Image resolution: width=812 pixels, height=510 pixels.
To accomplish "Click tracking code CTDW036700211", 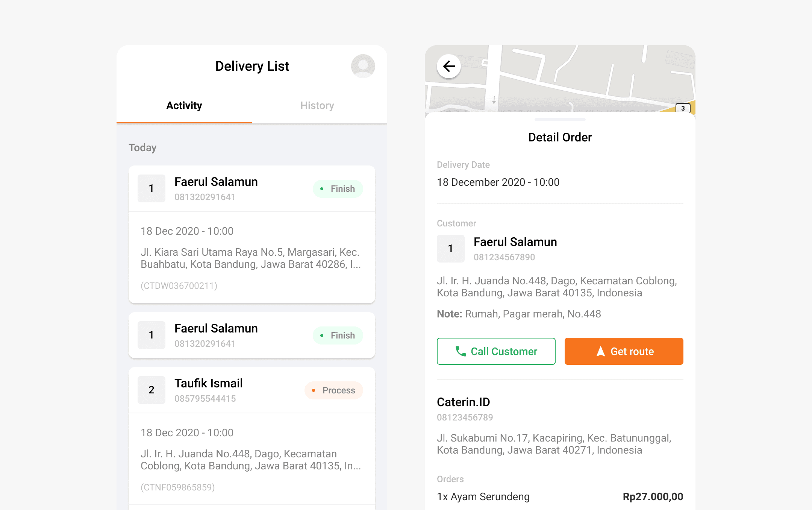I will pos(179,286).
